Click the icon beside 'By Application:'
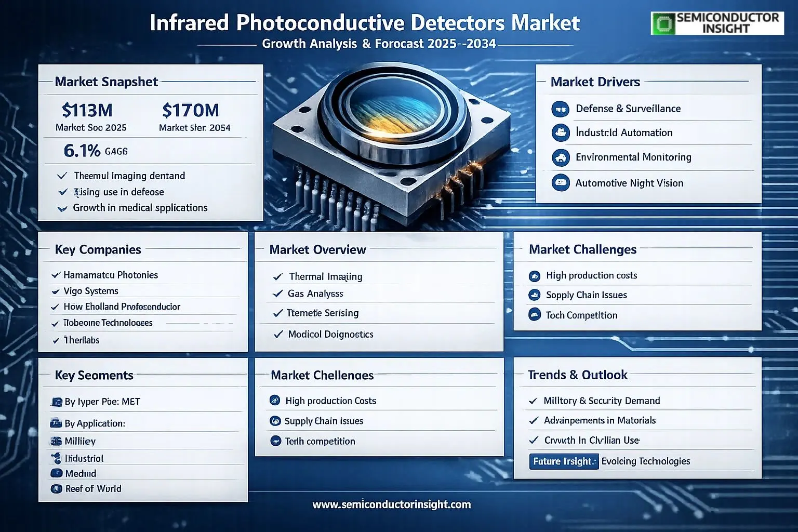798x532 pixels. pos(56,423)
